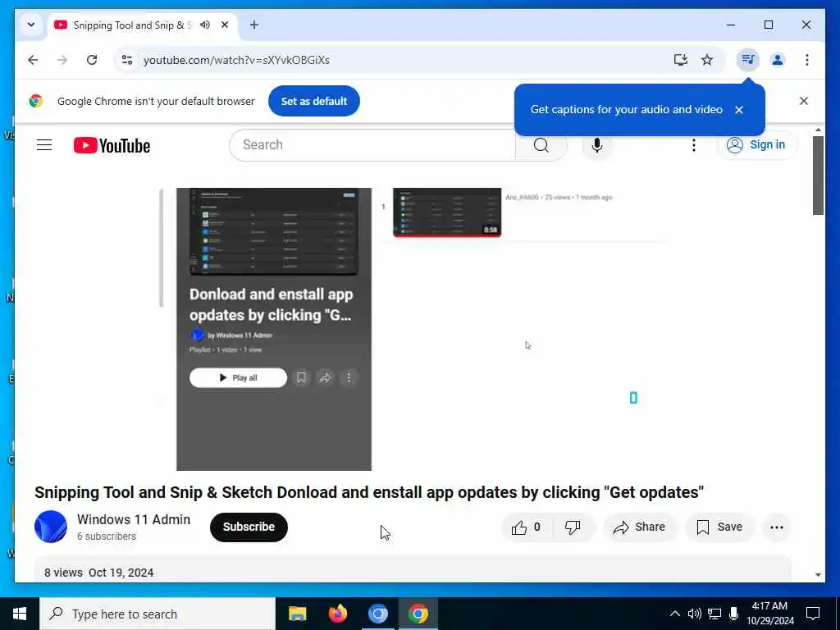Show hidden tray icons chevron

pos(675,614)
